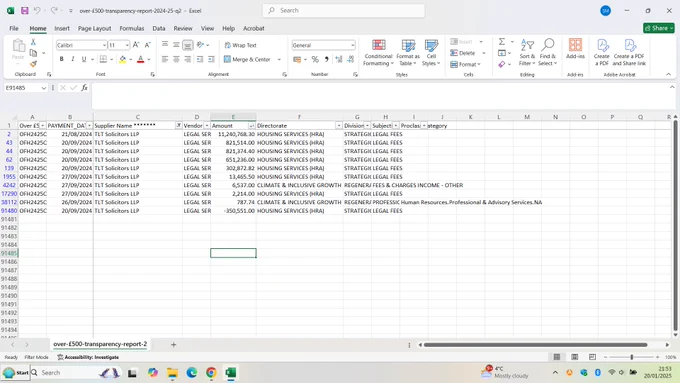Apply Comma Style format
The height and width of the screenshot is (383, 680).
tap(327, 59)
